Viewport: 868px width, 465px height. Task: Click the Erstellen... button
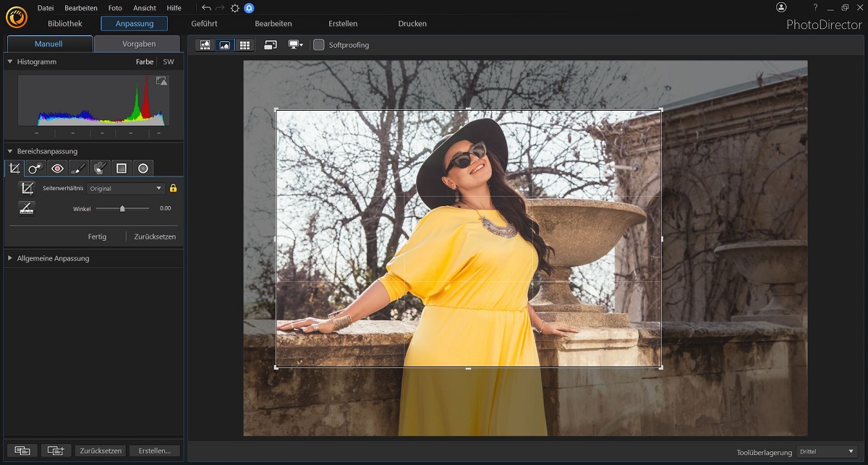(x=154, y=451)
